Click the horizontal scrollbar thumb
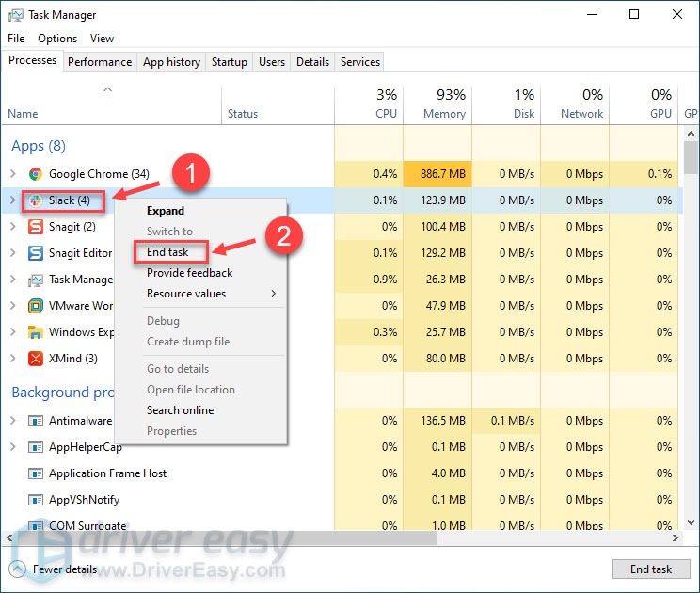 [227, 538]
